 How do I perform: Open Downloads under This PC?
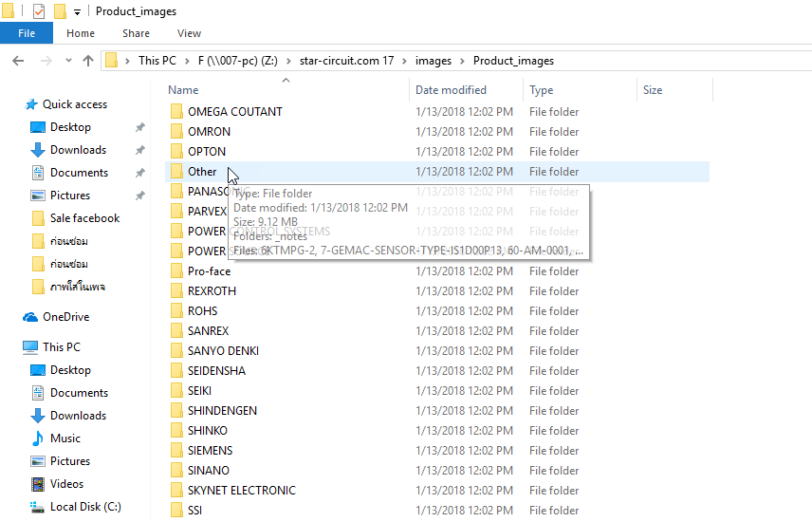[68, 416]
